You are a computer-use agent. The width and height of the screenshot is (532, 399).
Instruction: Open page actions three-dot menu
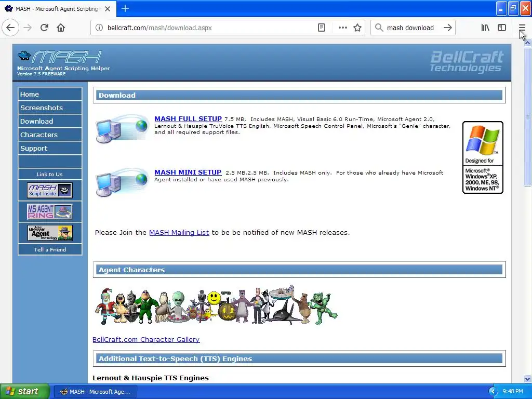[343, 28]
